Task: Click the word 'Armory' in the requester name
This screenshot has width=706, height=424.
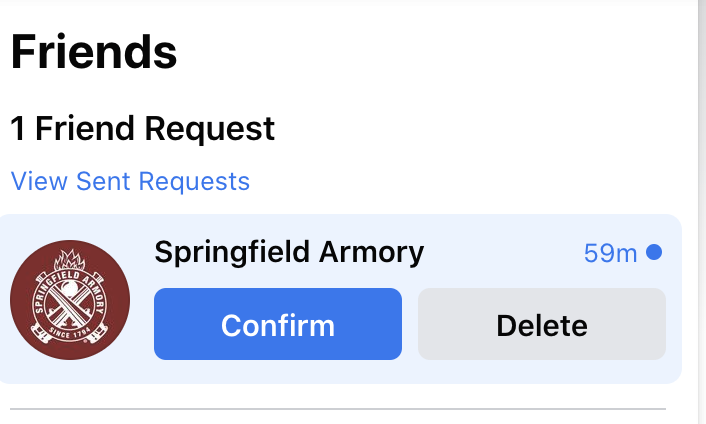Action: (371, 252)
